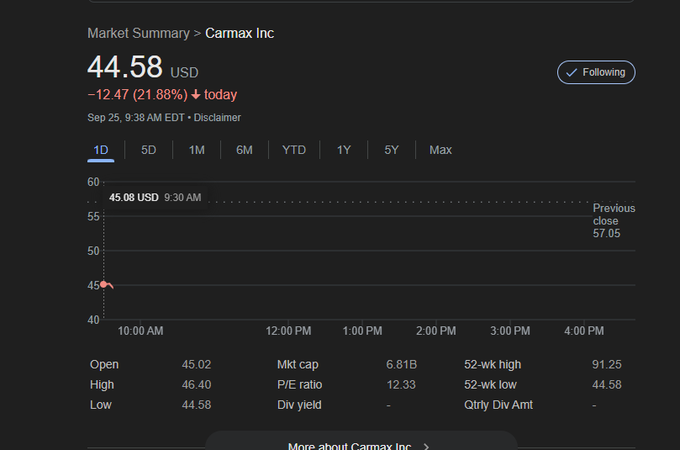
Task: Click the red down arrow beside today
Action: pyautogui.click(x=196, y=95)
